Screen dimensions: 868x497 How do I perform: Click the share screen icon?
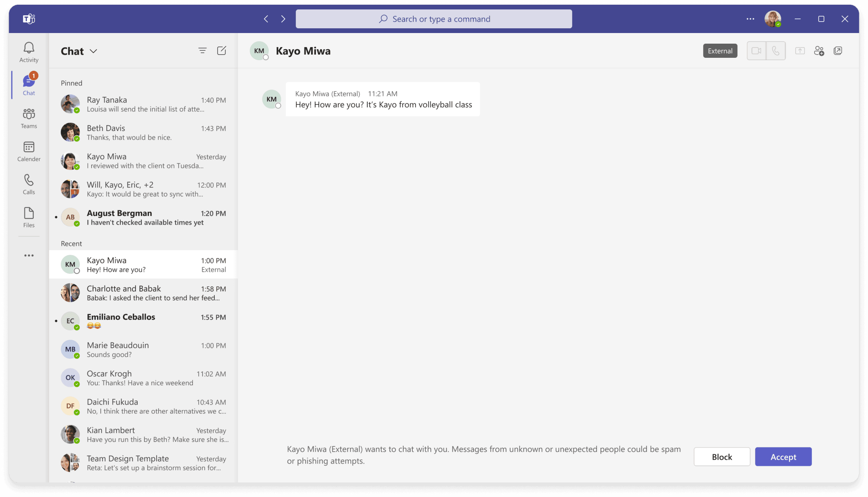click(x=800, y=51)
